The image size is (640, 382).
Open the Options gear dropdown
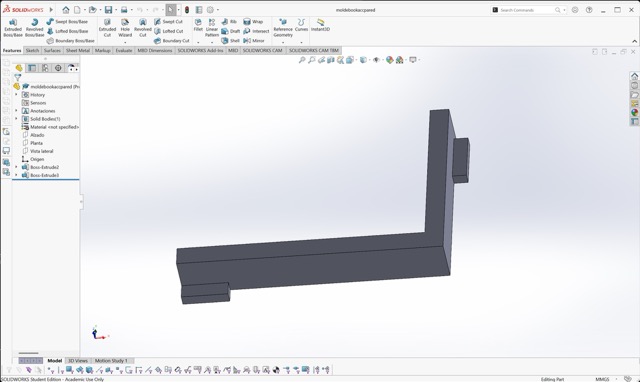218,10
